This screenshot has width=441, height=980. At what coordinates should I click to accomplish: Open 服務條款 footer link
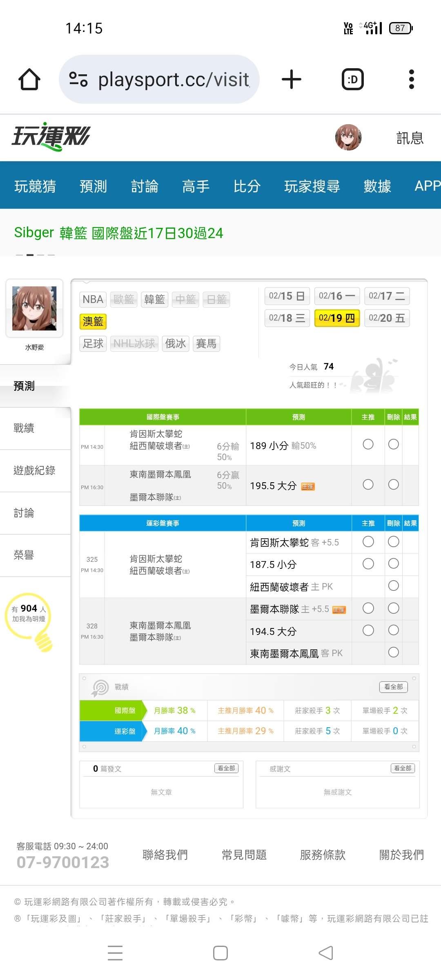[x=323, y=855]
